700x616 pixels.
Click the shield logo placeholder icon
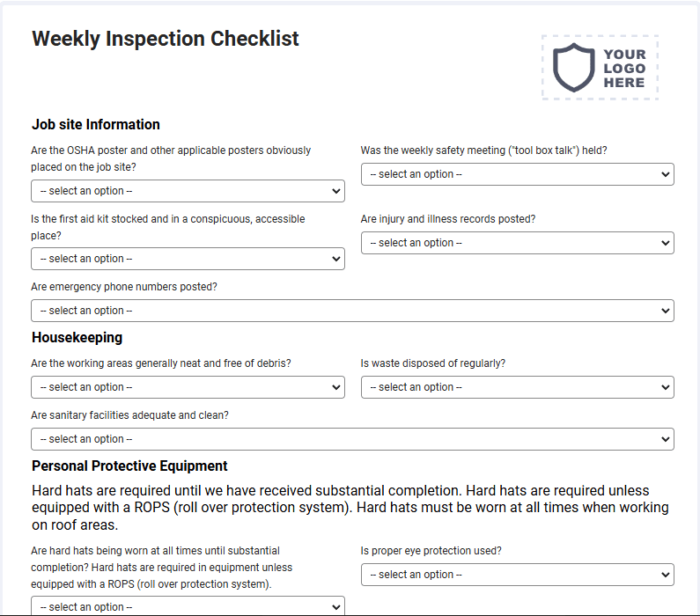pyautogui.click(x=574, y=68)
